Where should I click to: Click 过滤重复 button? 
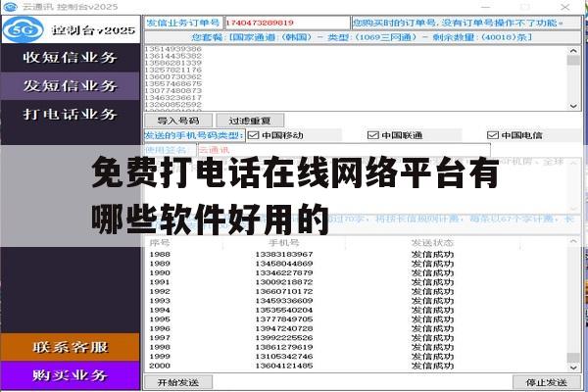(x=250, y=121)
